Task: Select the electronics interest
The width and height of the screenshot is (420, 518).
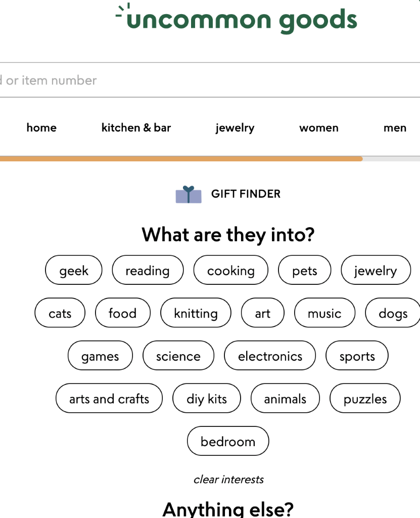Action: [x=270, y=356]
